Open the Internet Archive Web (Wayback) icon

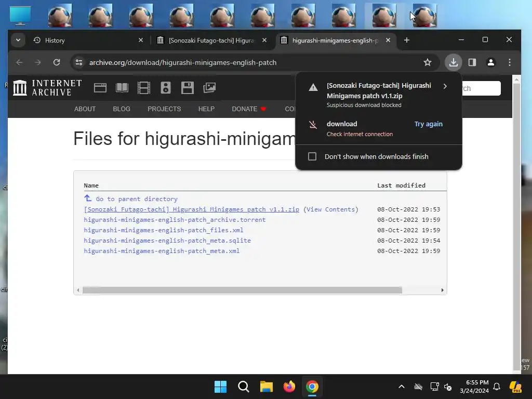tap(100, 88)
